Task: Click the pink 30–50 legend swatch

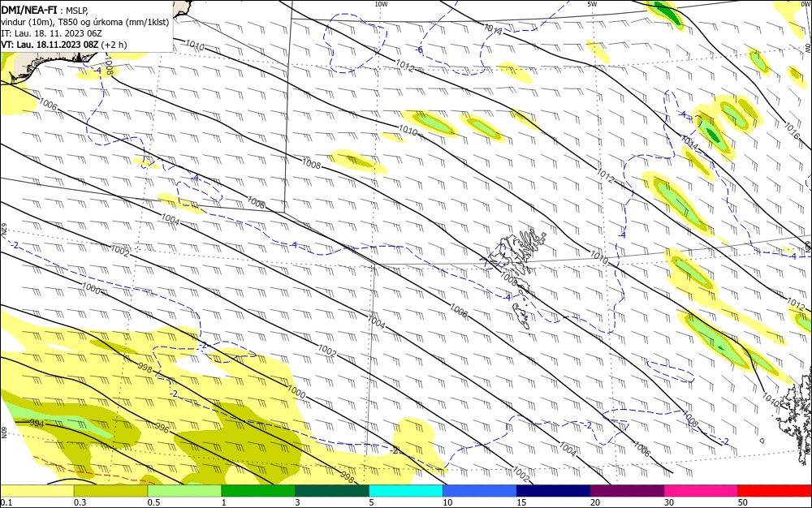Action: click(x=701, y=491)
